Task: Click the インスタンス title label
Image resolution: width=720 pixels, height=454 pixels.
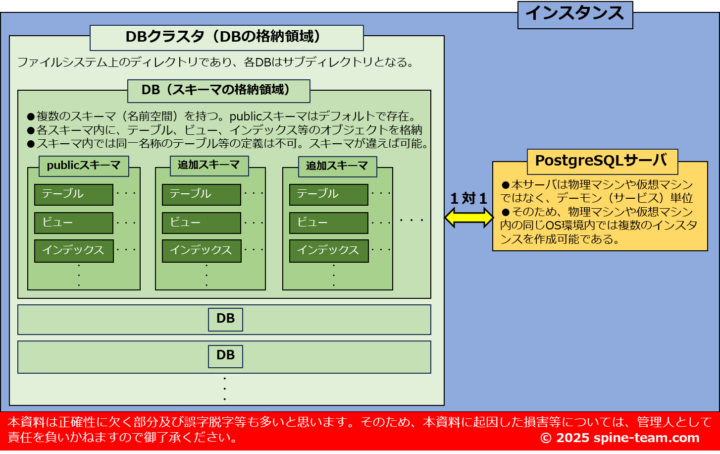Action: coord(575,15)
